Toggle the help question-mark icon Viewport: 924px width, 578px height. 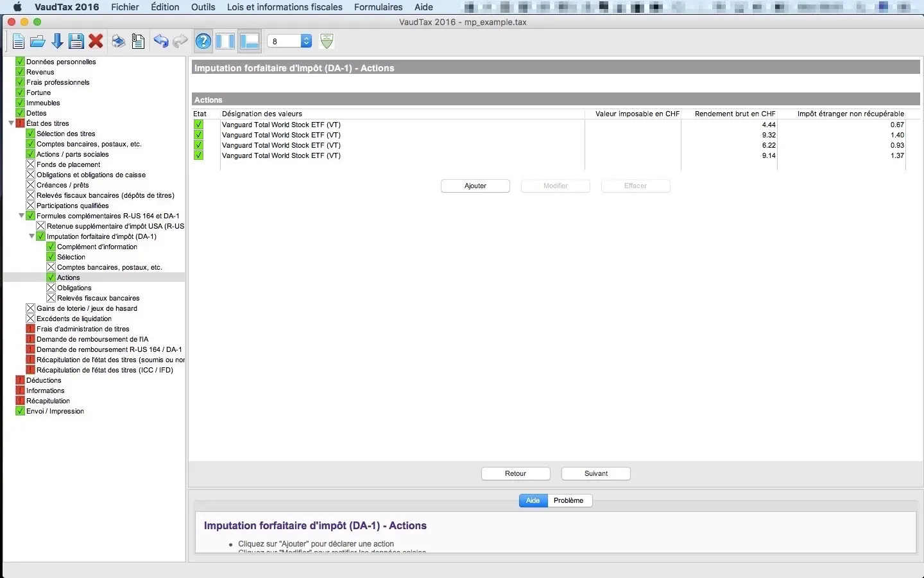[203, 42]
